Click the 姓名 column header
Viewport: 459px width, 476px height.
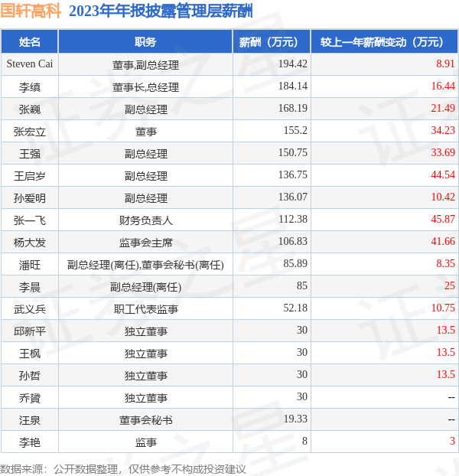(29, 41)
